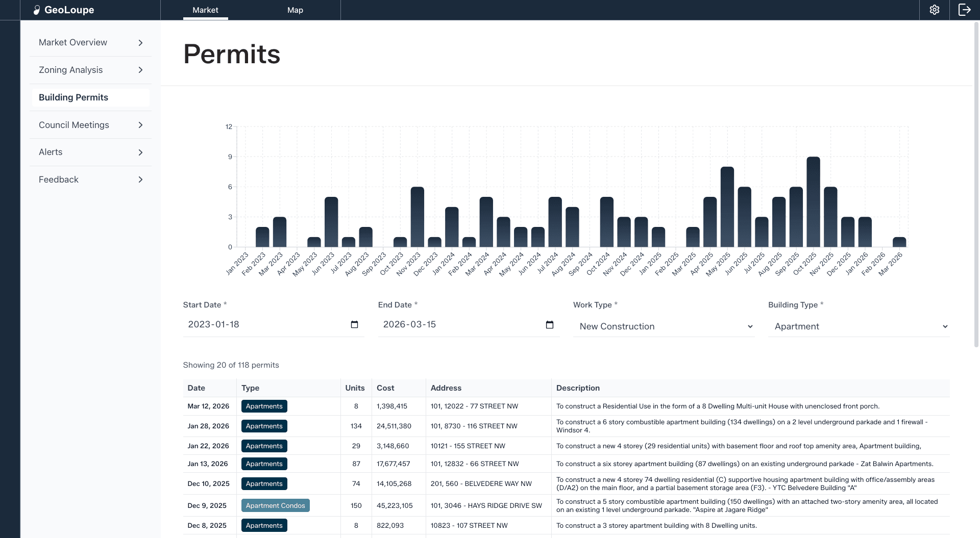Open the settings gear in the top bar

tap(935, 9)
